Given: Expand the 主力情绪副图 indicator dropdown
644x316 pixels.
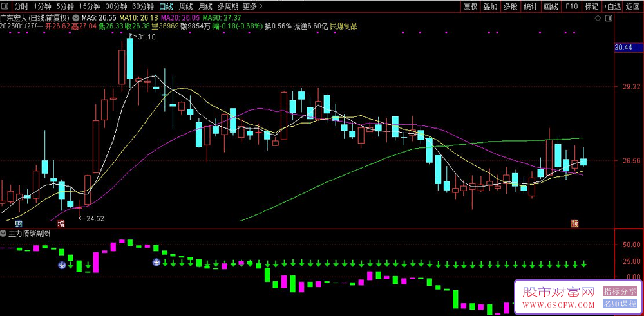Looking at the screenshot, I should point(3,234).
